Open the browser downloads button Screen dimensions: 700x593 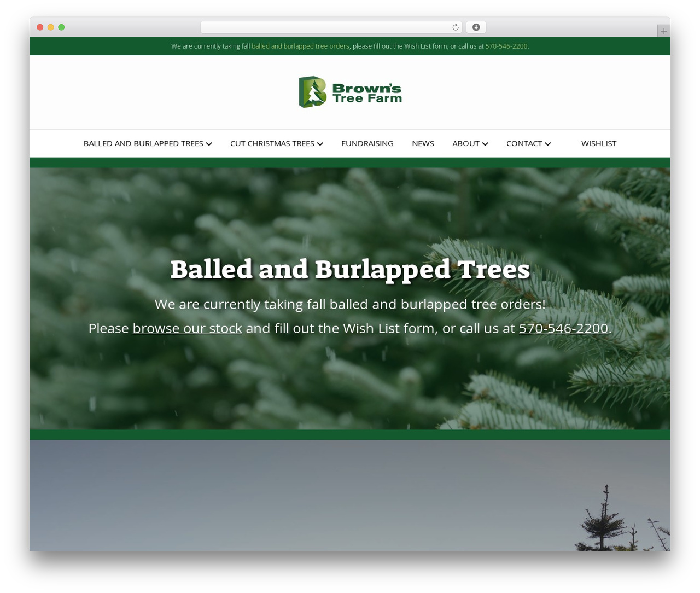point(476,27)
